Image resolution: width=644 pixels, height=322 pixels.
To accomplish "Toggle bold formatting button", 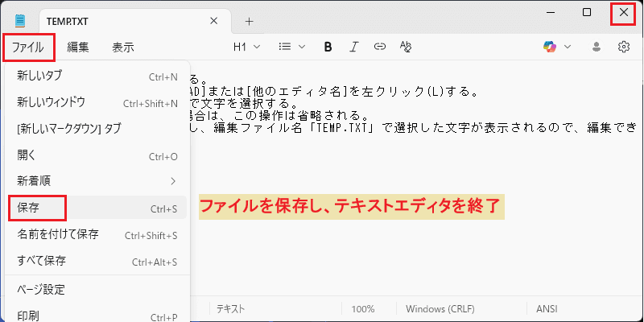I will (328, 47).
